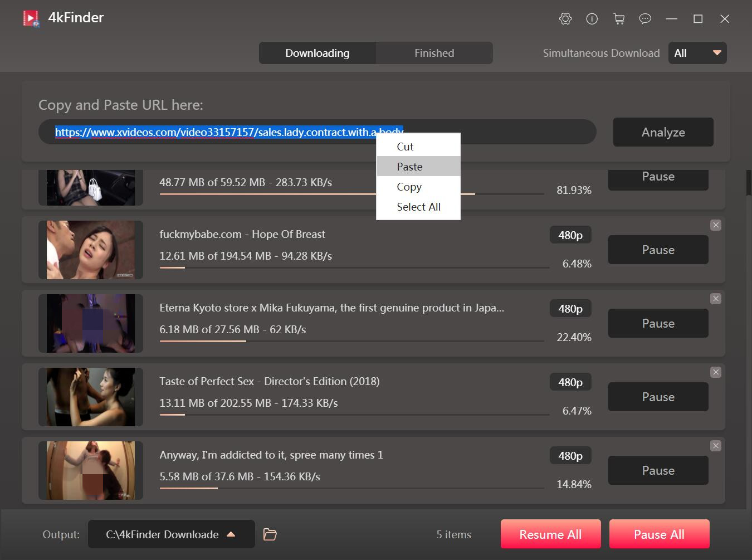
Task: Click the 4kFinder app logo
Action: point(31,18)
